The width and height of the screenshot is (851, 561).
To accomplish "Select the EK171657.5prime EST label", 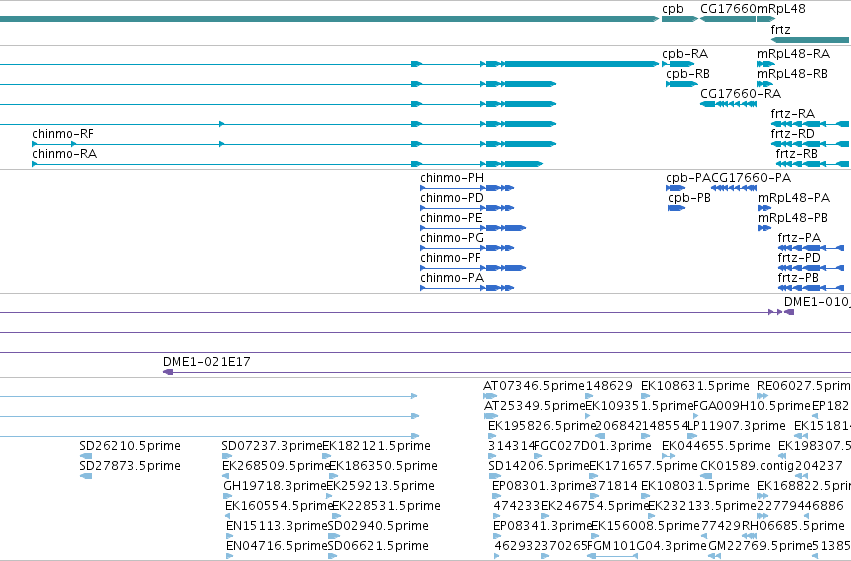I will pyautogui.click(x=643, y=466).
